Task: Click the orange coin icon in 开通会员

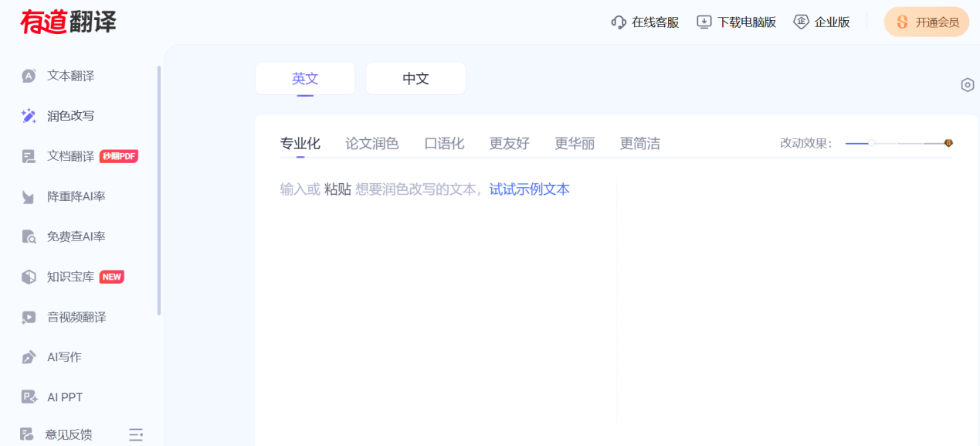Action: [x=902, y=22]
